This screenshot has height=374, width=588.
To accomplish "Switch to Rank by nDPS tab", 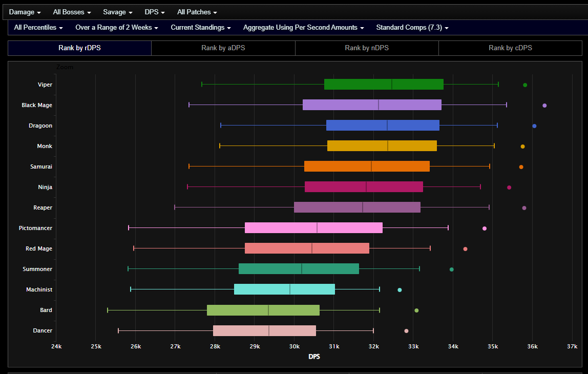I will click(x=367, y=48).
